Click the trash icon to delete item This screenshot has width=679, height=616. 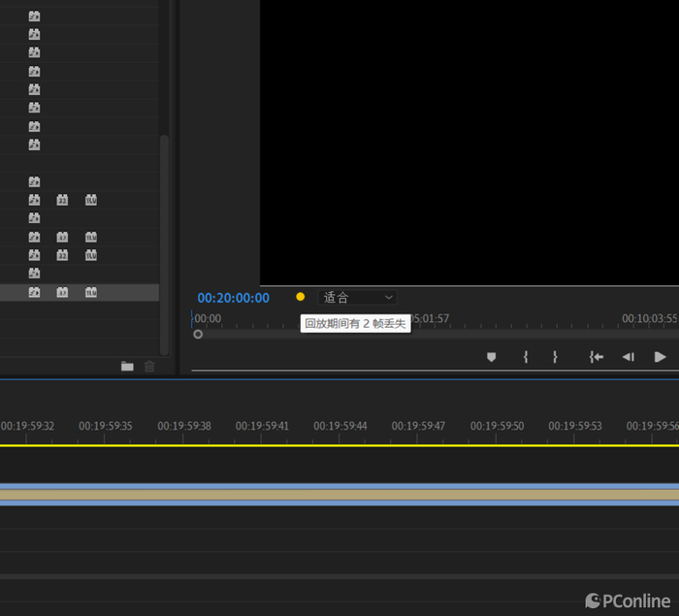[149, 366]
